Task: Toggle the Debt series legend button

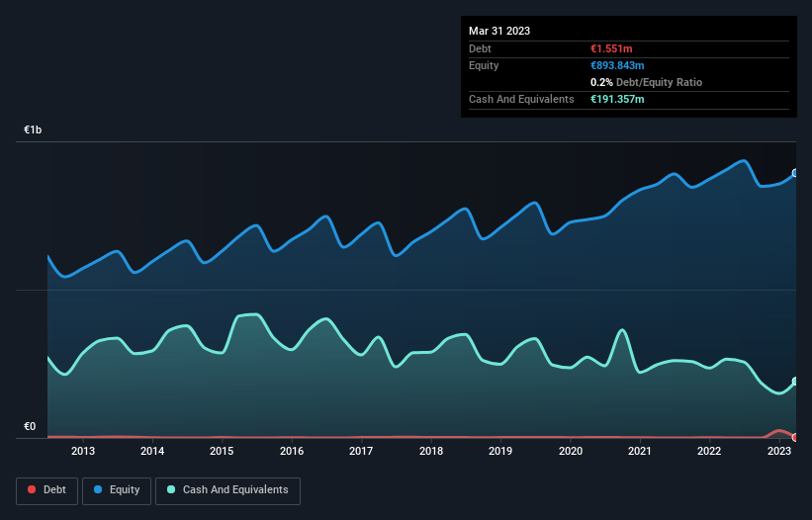Action: pos(47,490)
